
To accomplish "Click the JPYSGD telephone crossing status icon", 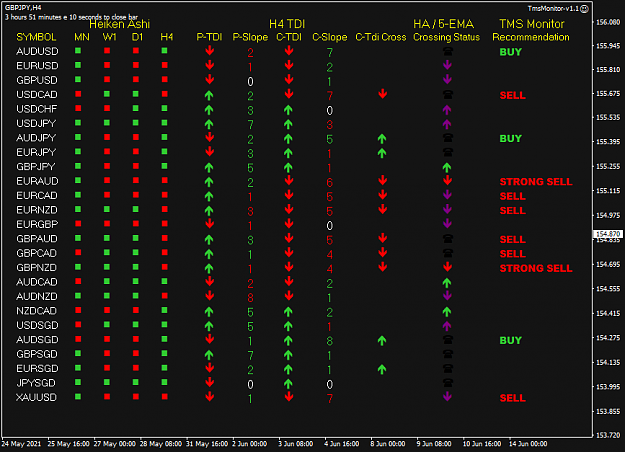I will [448, 383].
